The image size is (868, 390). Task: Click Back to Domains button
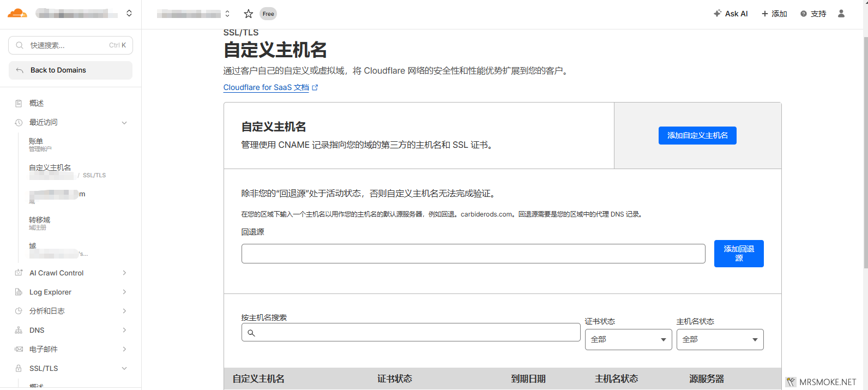point(70,70)
